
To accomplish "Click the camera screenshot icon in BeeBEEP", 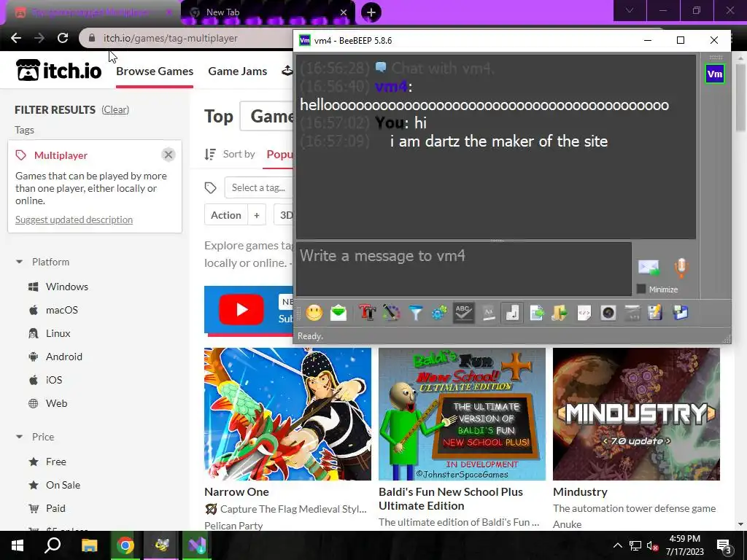I will tap(608, 313).
